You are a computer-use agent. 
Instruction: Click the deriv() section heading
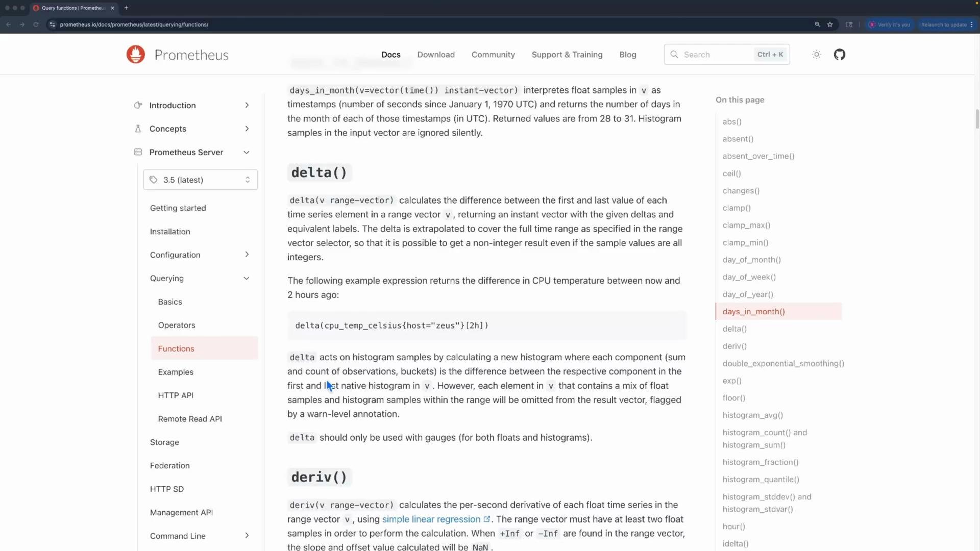point(319,477)
